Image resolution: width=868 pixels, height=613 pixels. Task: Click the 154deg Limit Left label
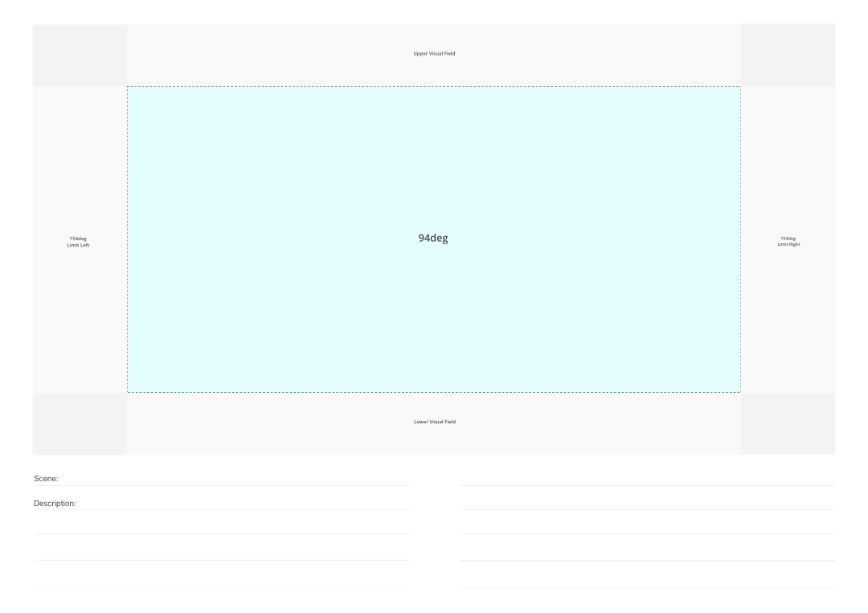(x=79, y=241)
